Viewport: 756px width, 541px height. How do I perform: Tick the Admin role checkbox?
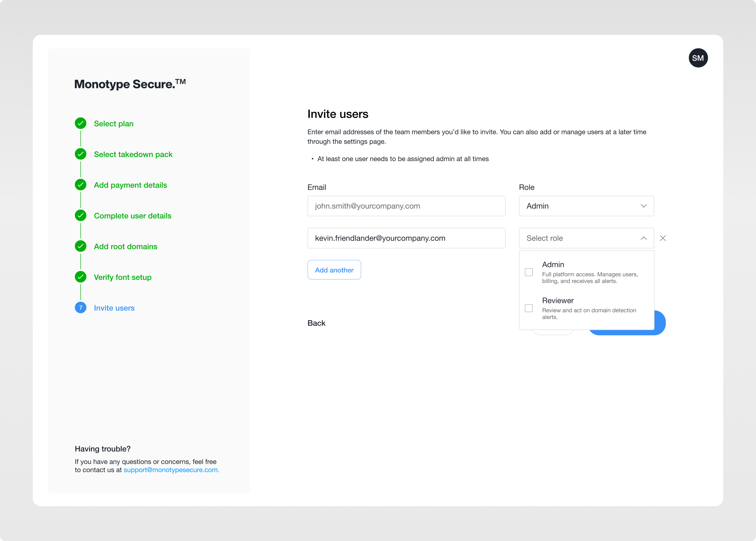click(529, 272)
